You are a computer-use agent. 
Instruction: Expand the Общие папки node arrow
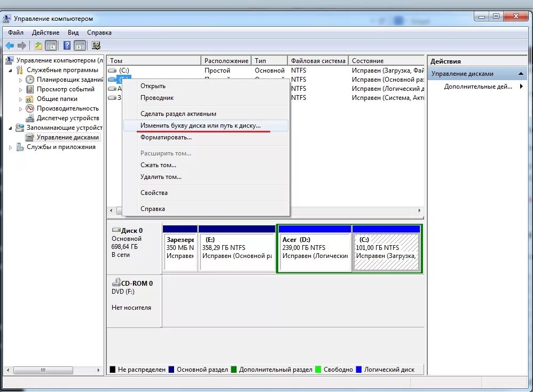tap(20, 99)
